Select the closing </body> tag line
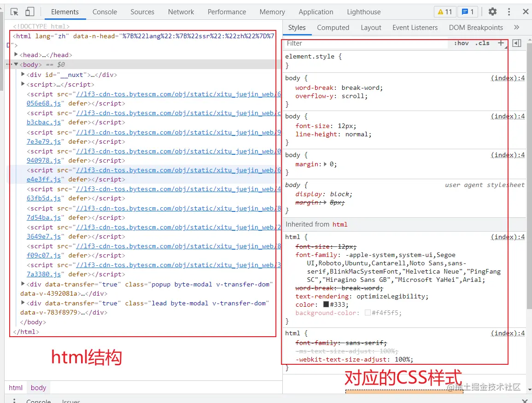 tap(33, 322)
